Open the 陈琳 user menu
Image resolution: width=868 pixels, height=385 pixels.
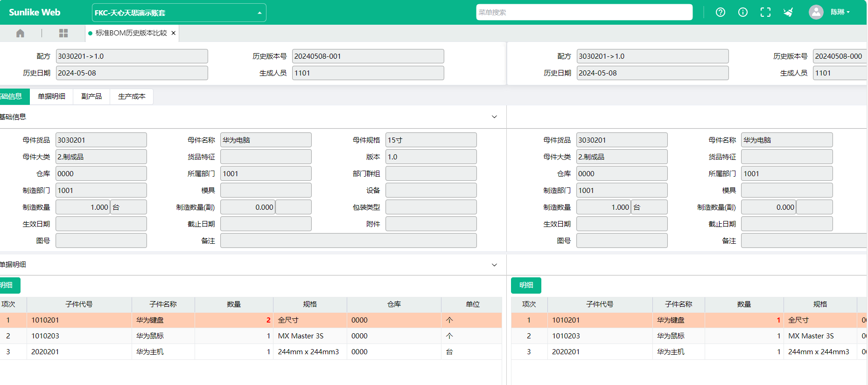pyautogui.click(x=840, y=12)
